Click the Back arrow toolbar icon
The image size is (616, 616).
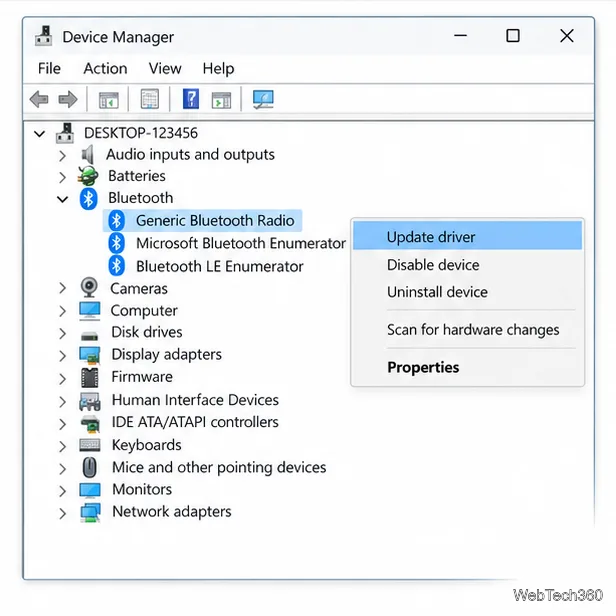[x=39, y=99]
